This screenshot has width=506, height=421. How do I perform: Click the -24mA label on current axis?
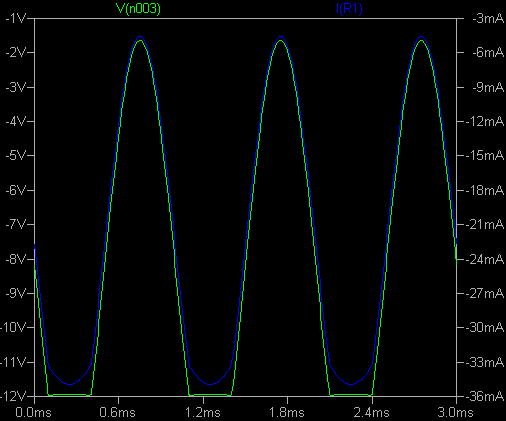tap(485, 259)
